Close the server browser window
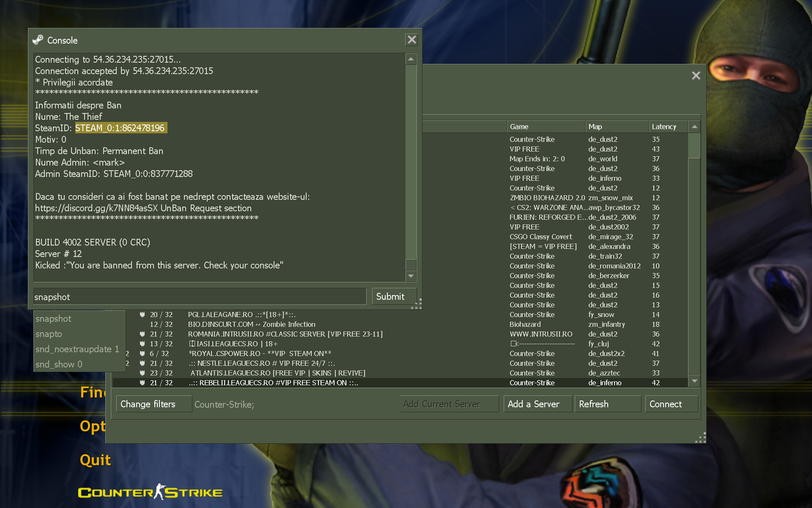The width and height of the screenshot is (812, 508). pos(696,76)
